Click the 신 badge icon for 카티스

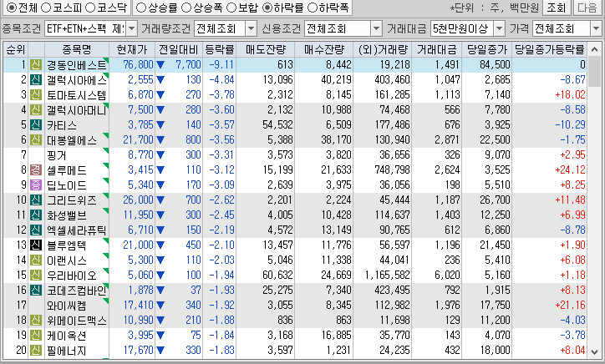[x=36, y=125]
